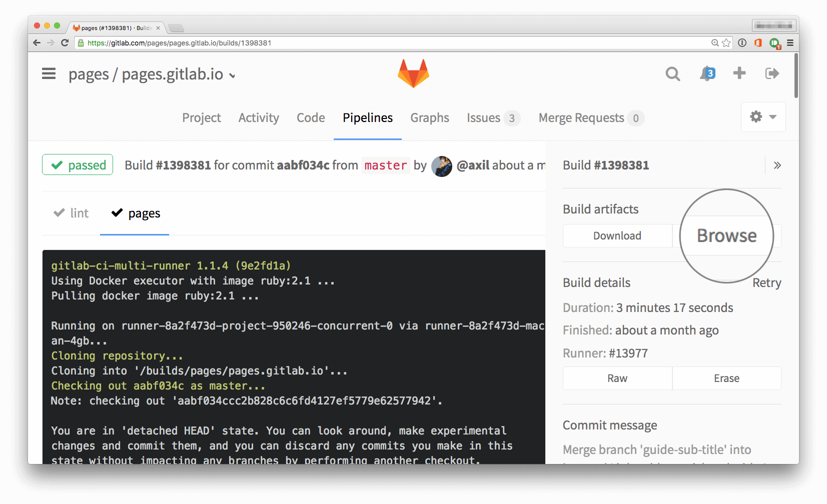Create new project with the plus icon
This screenshot has width=827, height=504.
[739, 73]
